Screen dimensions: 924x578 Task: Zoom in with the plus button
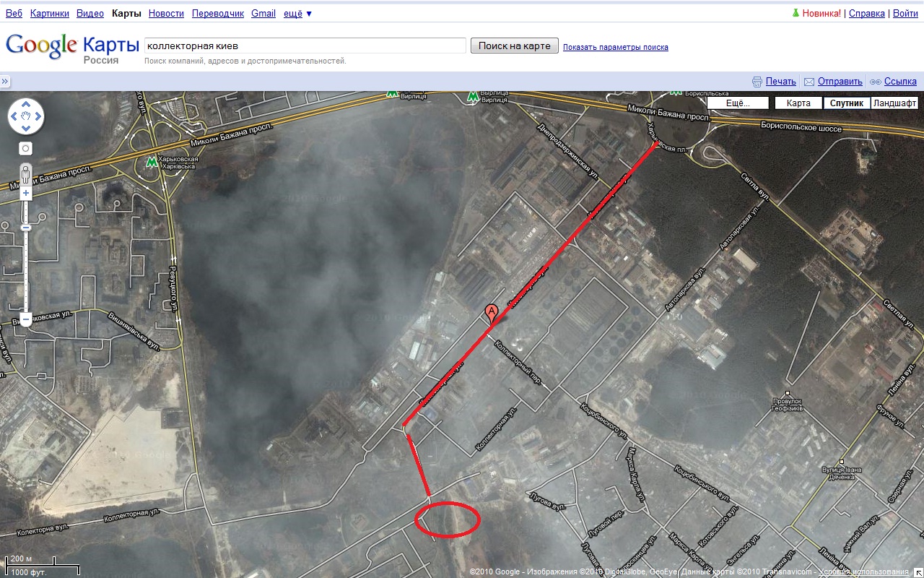pyautogui.click(x=26, y=194)
